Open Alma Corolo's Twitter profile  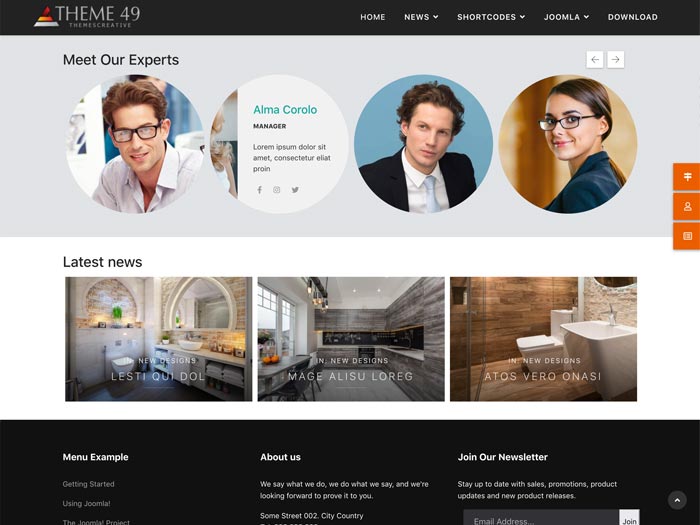(x=295, y=190)
